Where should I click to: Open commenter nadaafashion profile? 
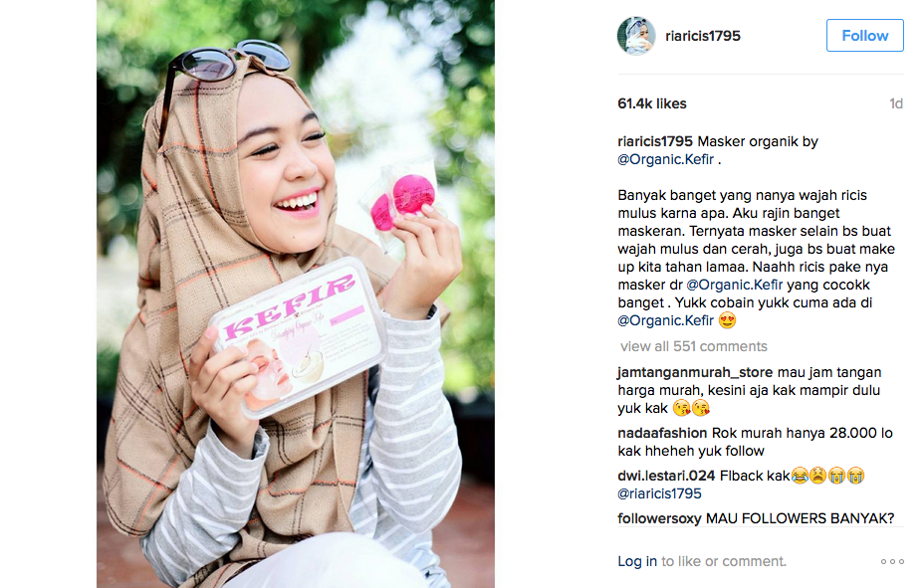(x=662, y=433)
